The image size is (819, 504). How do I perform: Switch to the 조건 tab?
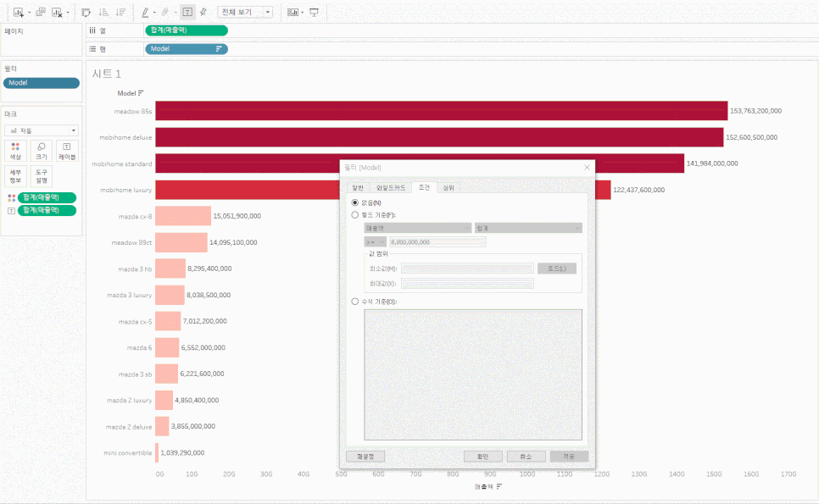coord(424,187)
